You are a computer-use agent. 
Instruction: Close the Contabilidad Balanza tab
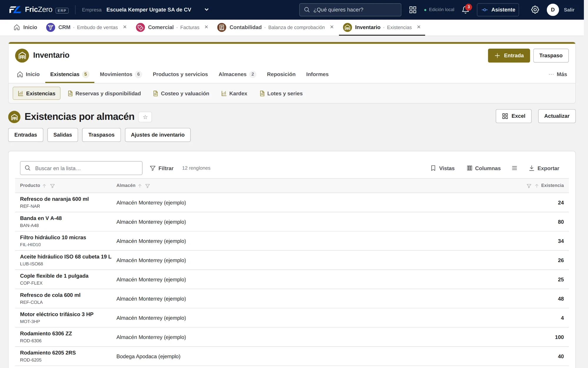tap(332, 27)
